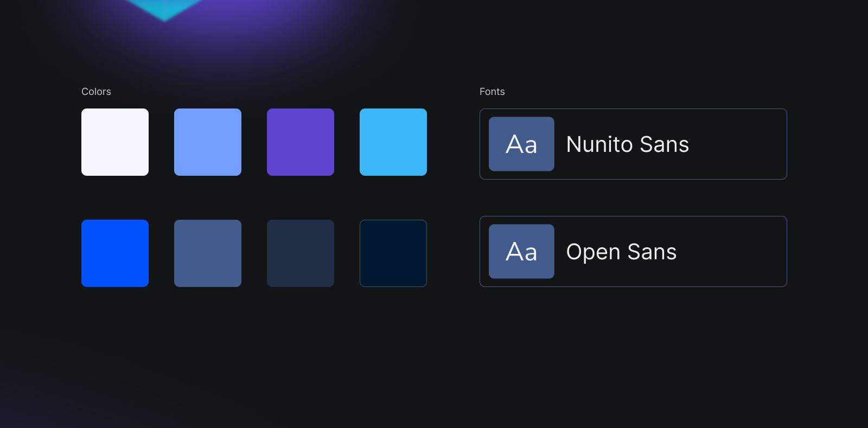Select the Open Sans font name text
This screenshot has width=868, height=428.
[621, 252]
